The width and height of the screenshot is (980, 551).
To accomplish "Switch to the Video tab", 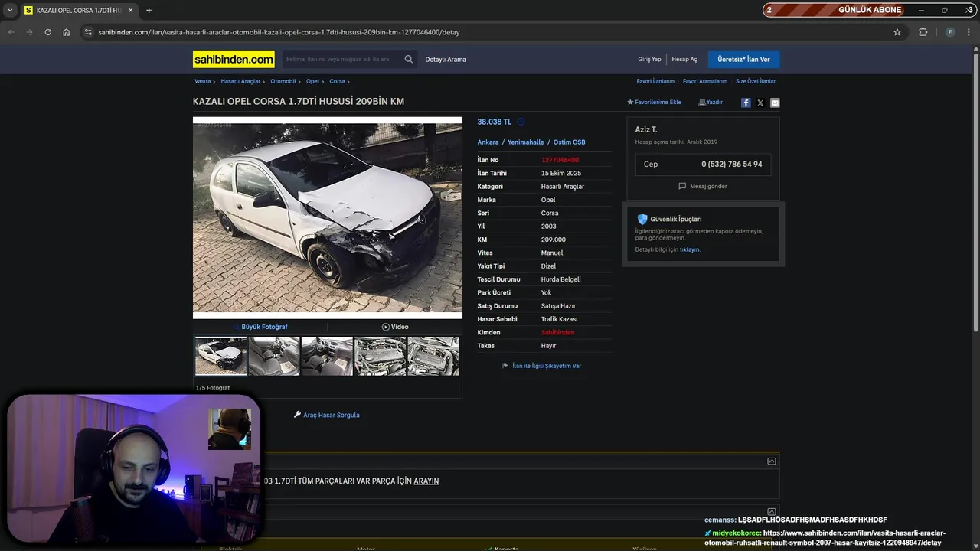I will coord(395,327).
